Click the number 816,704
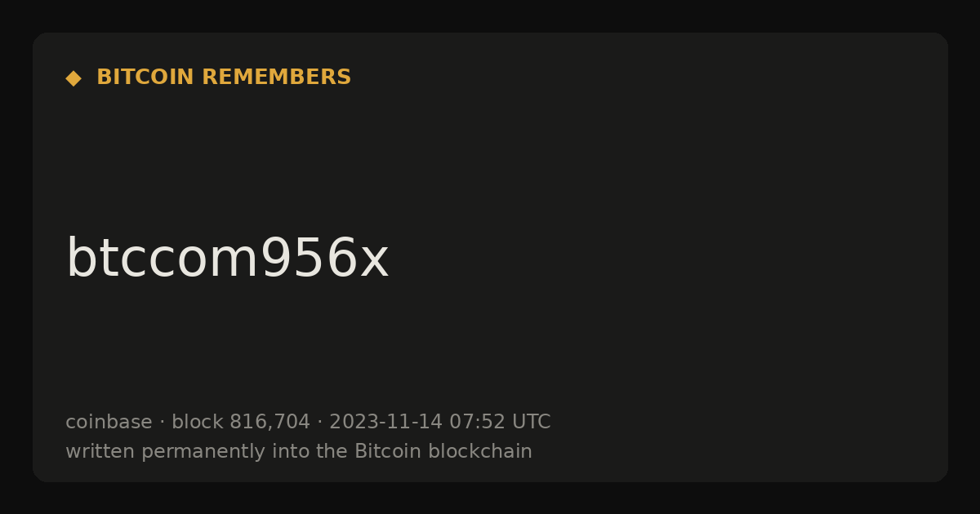This screenshot has height=514, width=980. pyautogui.click(x=269, y=422)
